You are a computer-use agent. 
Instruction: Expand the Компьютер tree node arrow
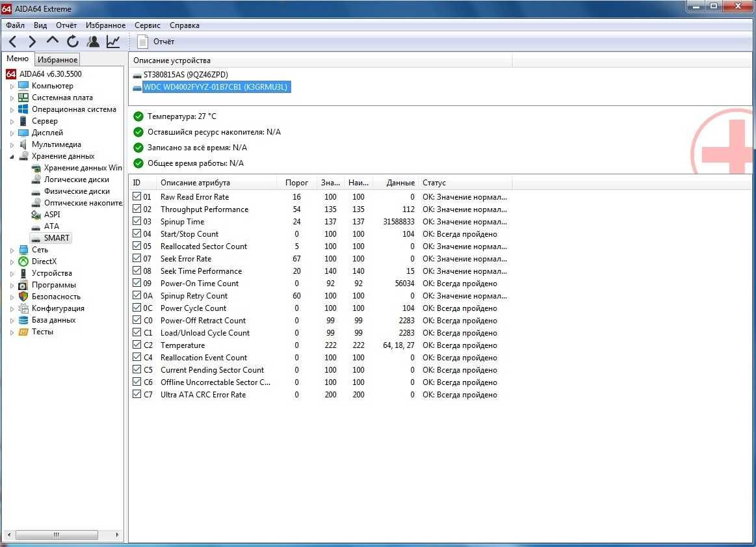click(x=12, y=87)
